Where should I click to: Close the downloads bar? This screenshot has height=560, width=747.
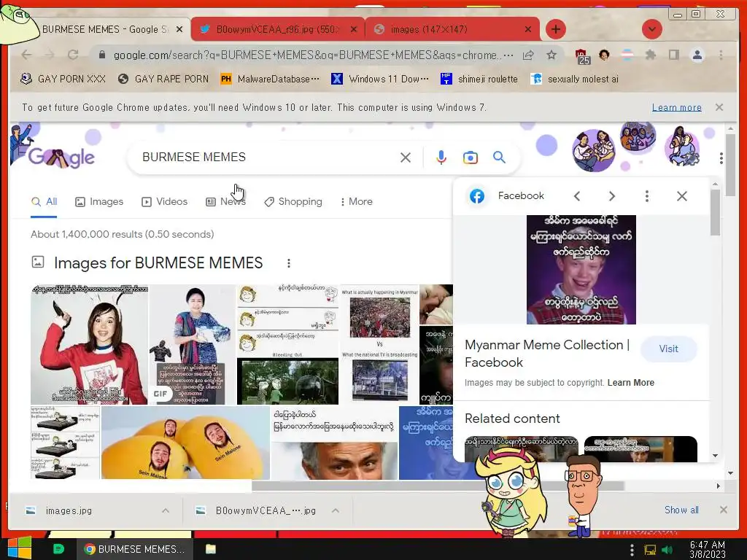[x=723, y=510]
